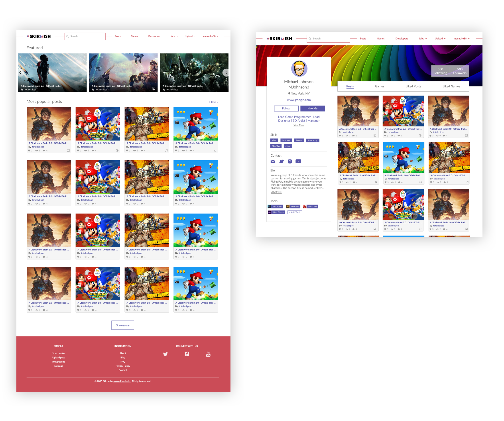Viewport: 504px width, 421px height.
Task: Open the Twitter icon in the footer
Action: pos(165,354)
